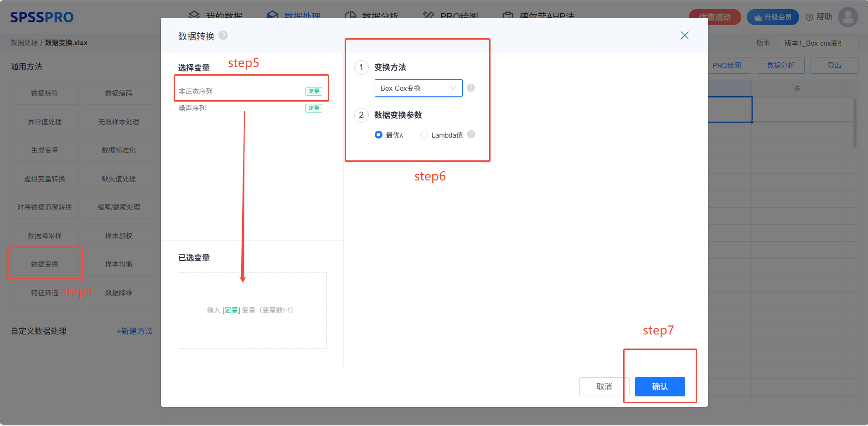Click the spreadsheet vertical scrollbar
The image size is (868, 426).
(x=855, y=123)
